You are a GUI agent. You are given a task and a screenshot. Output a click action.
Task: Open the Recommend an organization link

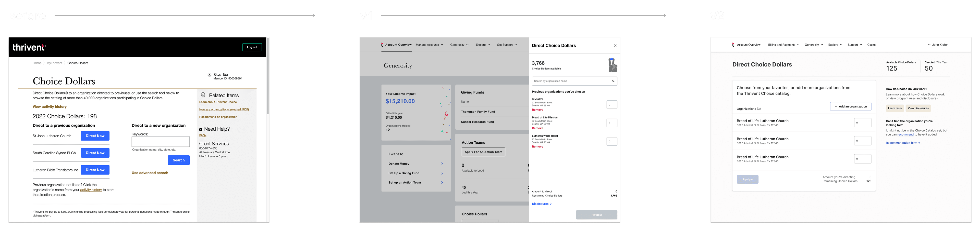pos(218,117)
